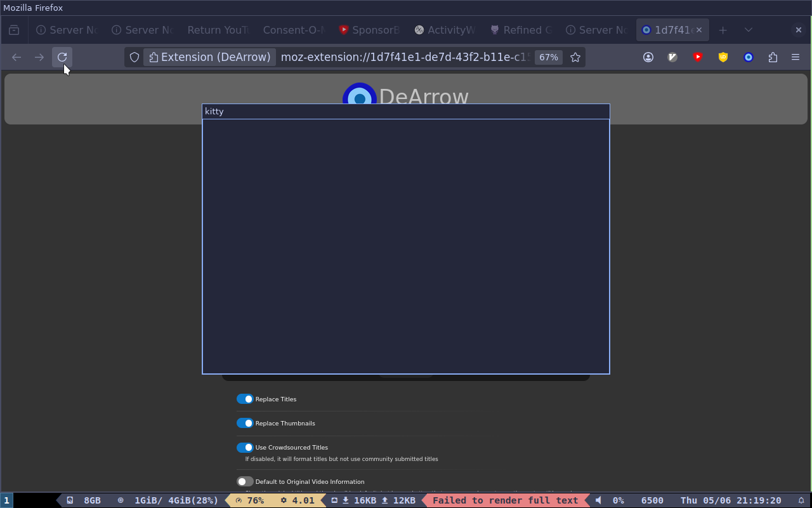Click the 67% zoom level indicator

[x=548, y=57]
